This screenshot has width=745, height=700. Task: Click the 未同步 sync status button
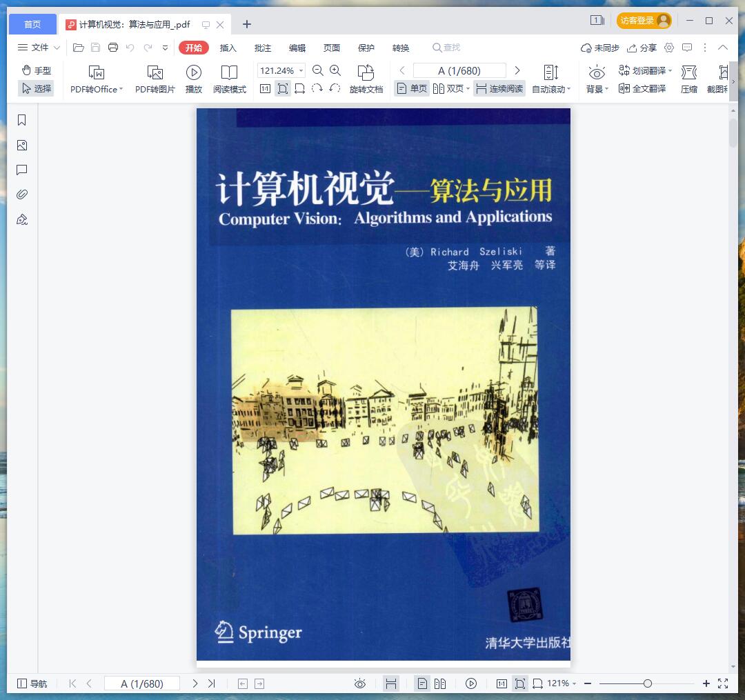[x=599, y=48]
